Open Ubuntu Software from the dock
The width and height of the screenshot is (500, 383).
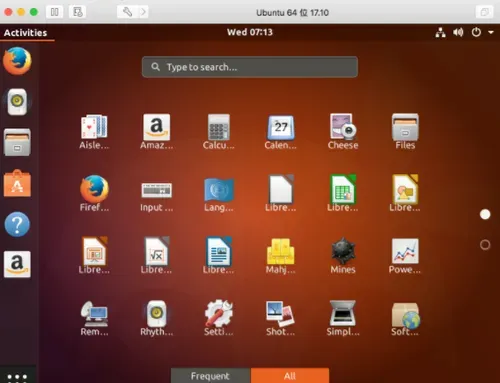(17, 183)
